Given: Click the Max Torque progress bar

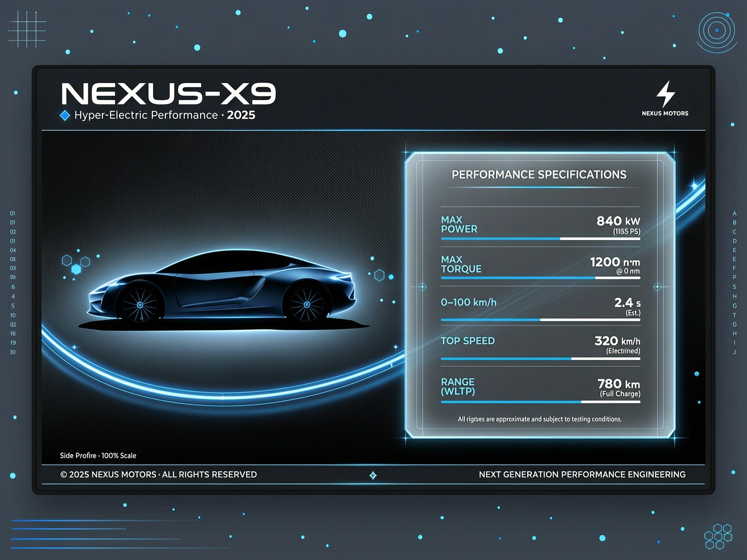Looking at the screenshot, I should (x=540, y=278).
